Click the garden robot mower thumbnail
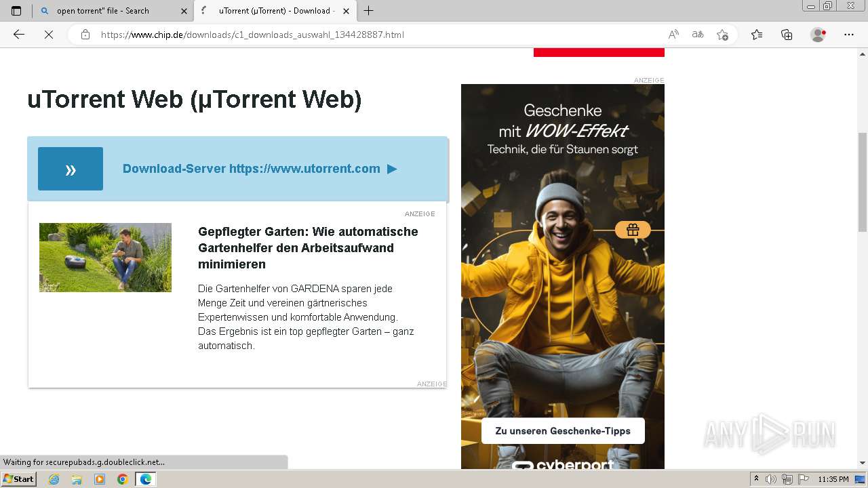The image size is (868, 488). [105, 258]
